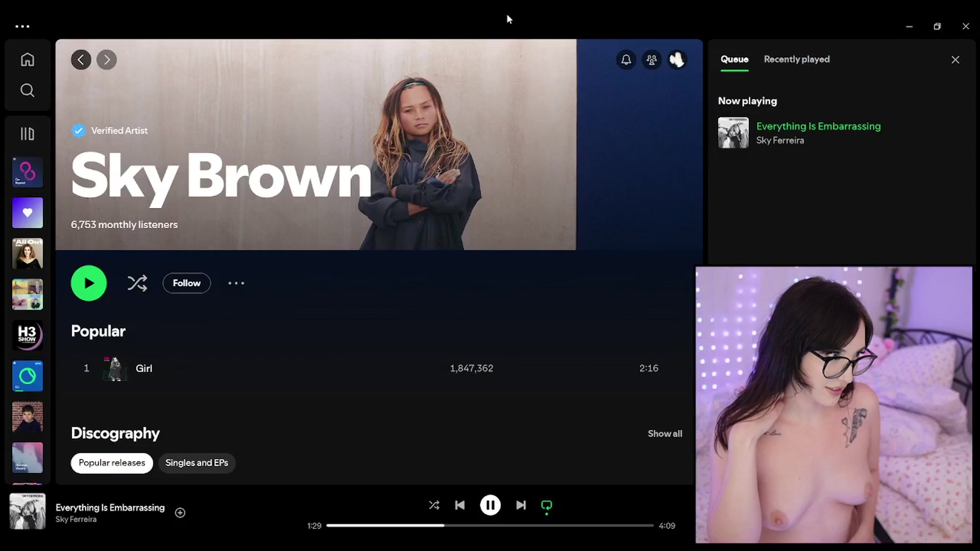
Task: Open Search from the sidebar
Action: (x=28, y=90)
